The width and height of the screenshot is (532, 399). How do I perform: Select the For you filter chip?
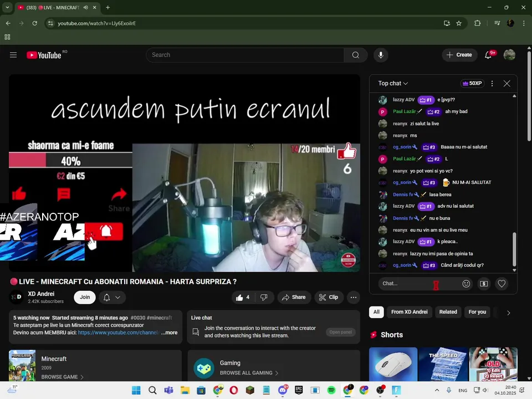477,312
